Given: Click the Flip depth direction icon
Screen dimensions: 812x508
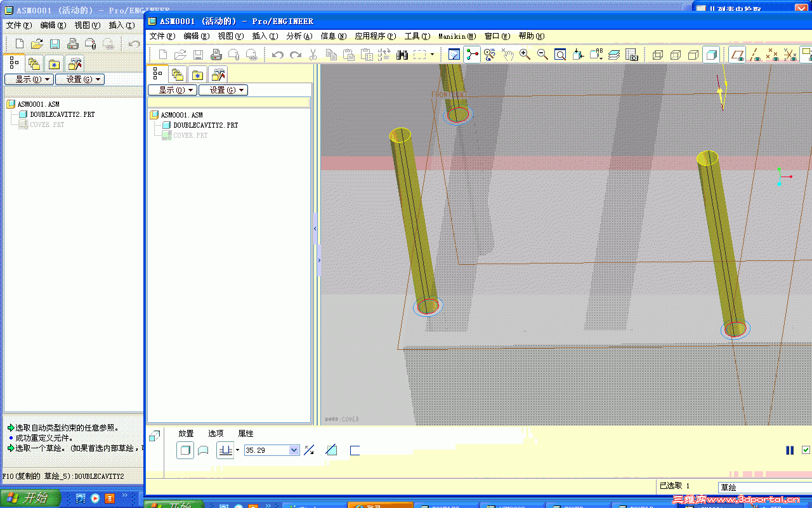Looking at the screenshot, I should tap(309, 450).
